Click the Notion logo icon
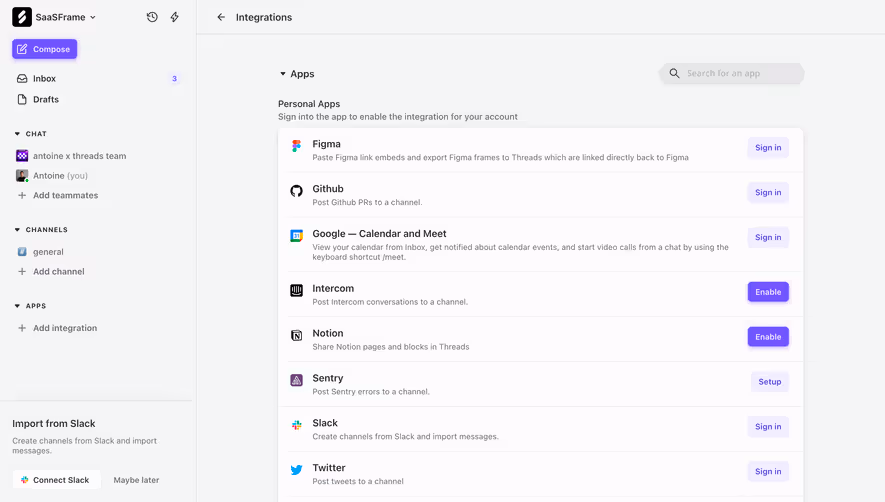This screenshot has width=885, height=502. click(x=296, y=335)
